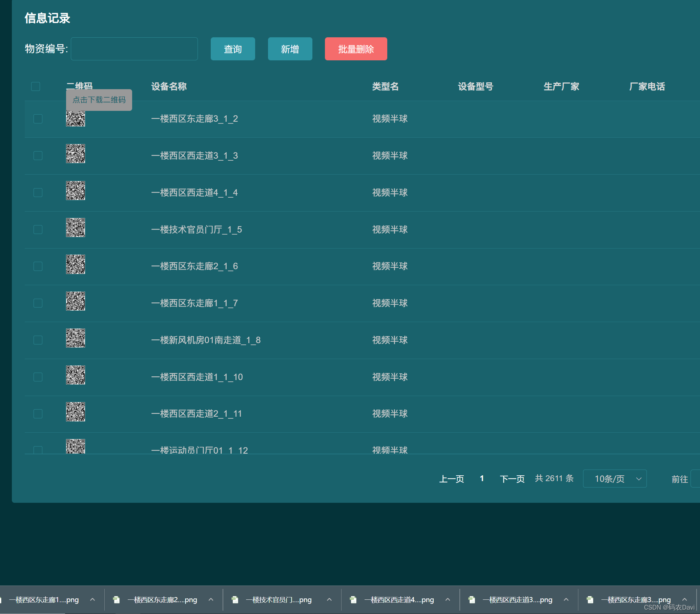Expand options for 一楼西区东走廊2 download
Image resolution: width=700 pixels, height=614 pixels.
211,600
